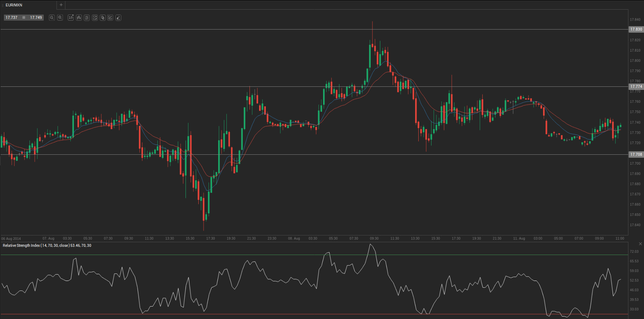The image size is (644, 319).
Task: Zoom out the chart with the minus magnifier
Action: 52,17
